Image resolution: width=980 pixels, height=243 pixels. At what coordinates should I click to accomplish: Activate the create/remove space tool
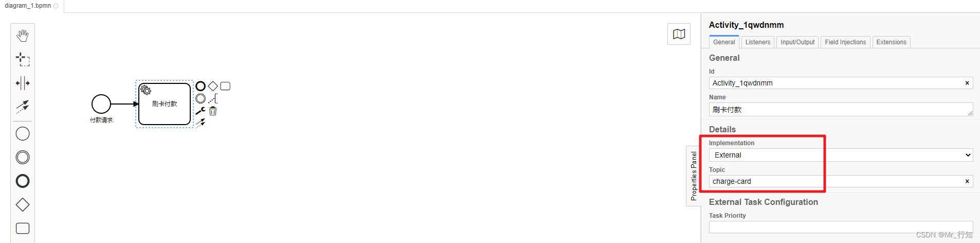point(23,83)
